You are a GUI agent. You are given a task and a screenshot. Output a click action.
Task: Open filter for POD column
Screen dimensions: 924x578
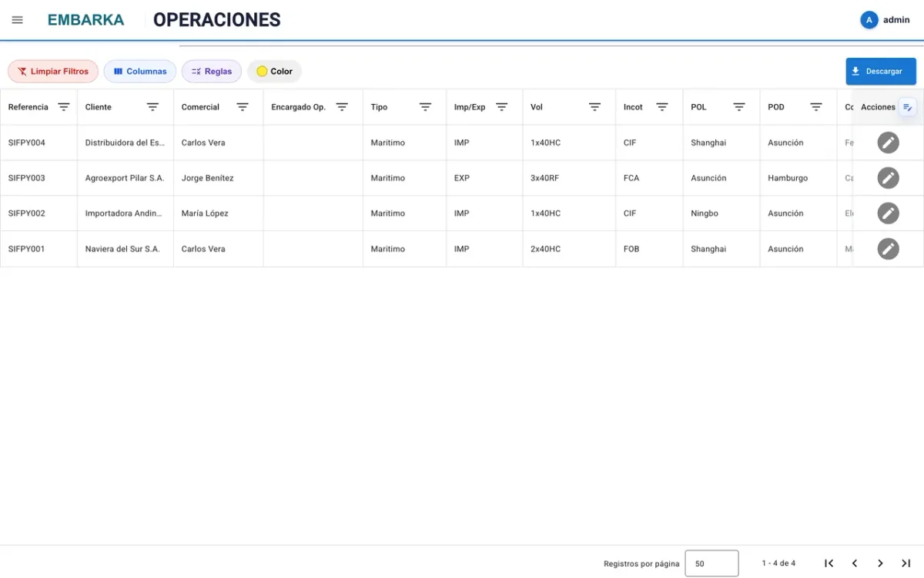click(x=816, y=107)
